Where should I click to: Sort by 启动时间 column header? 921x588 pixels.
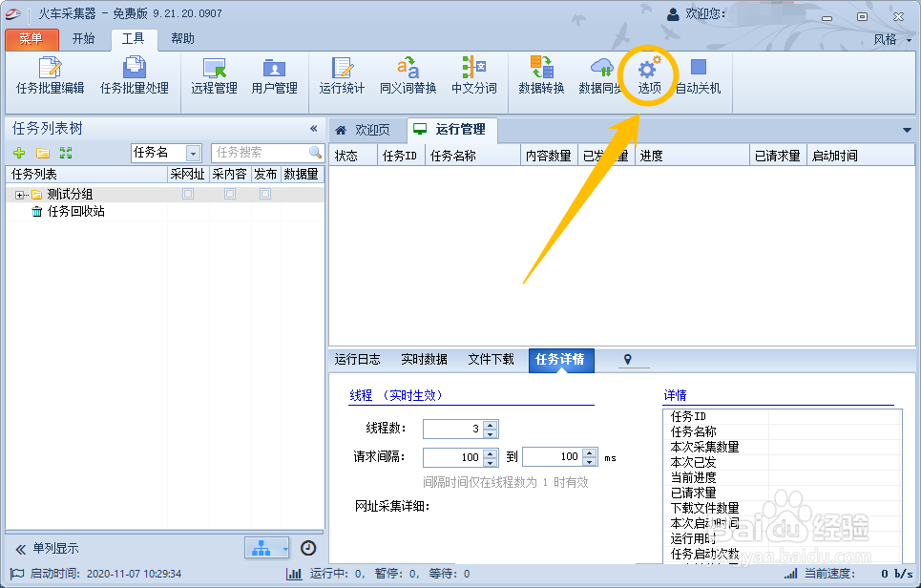point(860,156)
